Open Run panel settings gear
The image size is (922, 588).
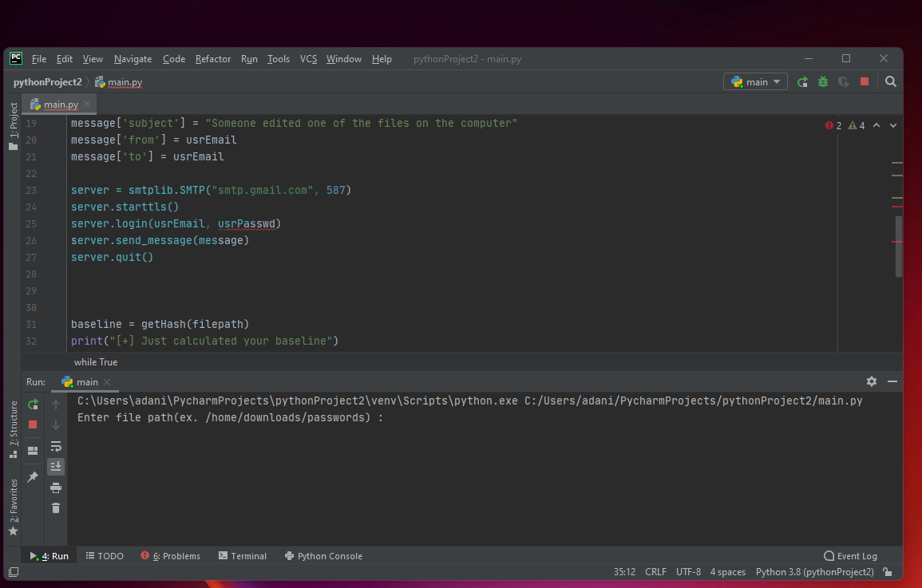click(x=871, y=381)
